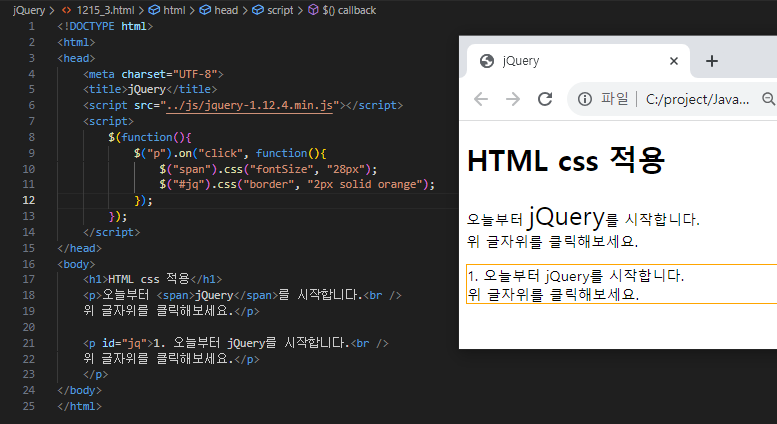Click the globe favicon on jQuery tab
Image resolution: width=777 pixels, height=424 pixels.
pyautogui.click(x=487, y=61)
